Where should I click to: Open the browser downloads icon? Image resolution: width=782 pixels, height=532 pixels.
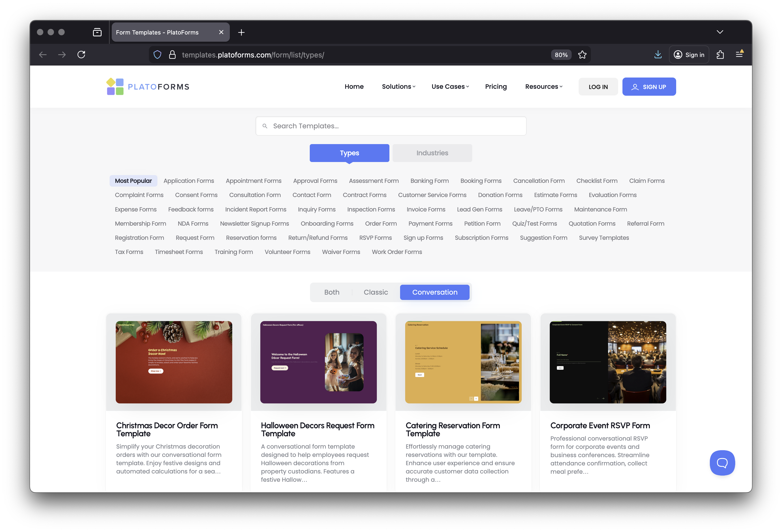(658, 54)
